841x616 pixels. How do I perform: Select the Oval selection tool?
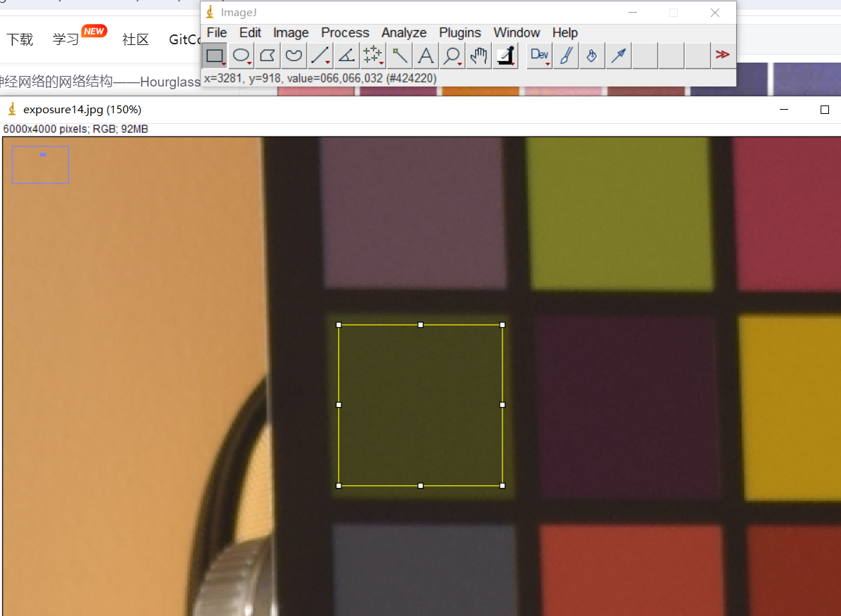coord(241,56)
